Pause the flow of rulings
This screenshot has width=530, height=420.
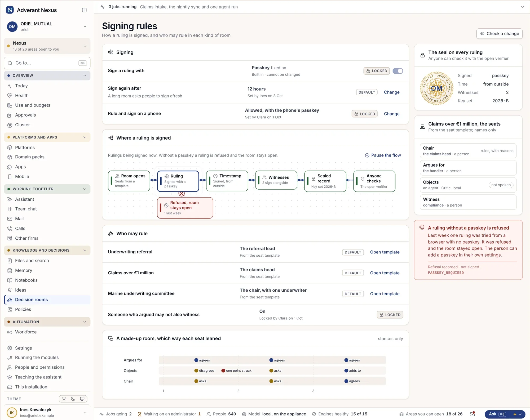coord(383,155)
